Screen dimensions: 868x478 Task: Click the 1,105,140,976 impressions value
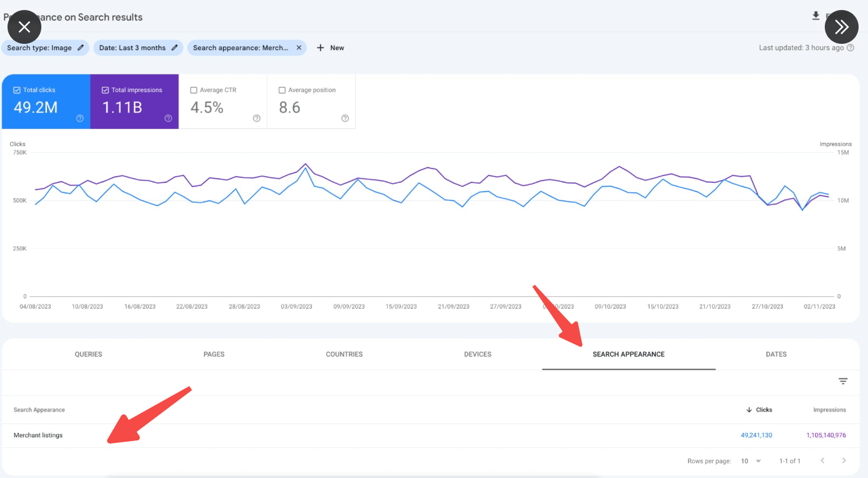point(826,435)
